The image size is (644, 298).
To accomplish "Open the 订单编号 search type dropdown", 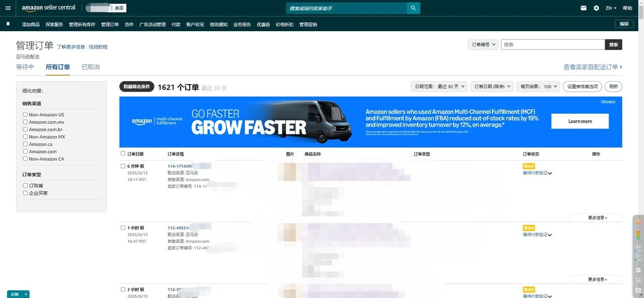I will click(483, 44).
